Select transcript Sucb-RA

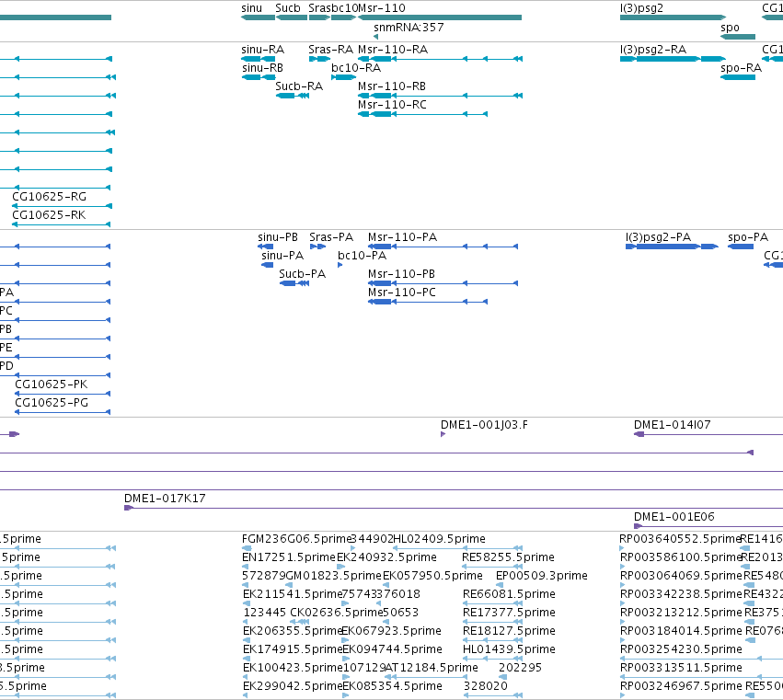tap(299, 86)
